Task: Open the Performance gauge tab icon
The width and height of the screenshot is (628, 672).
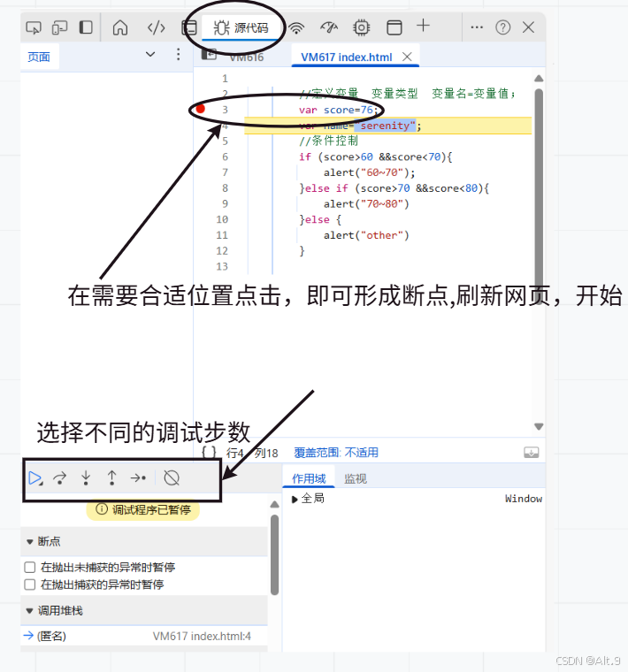Action: click(x=329, y=28)
